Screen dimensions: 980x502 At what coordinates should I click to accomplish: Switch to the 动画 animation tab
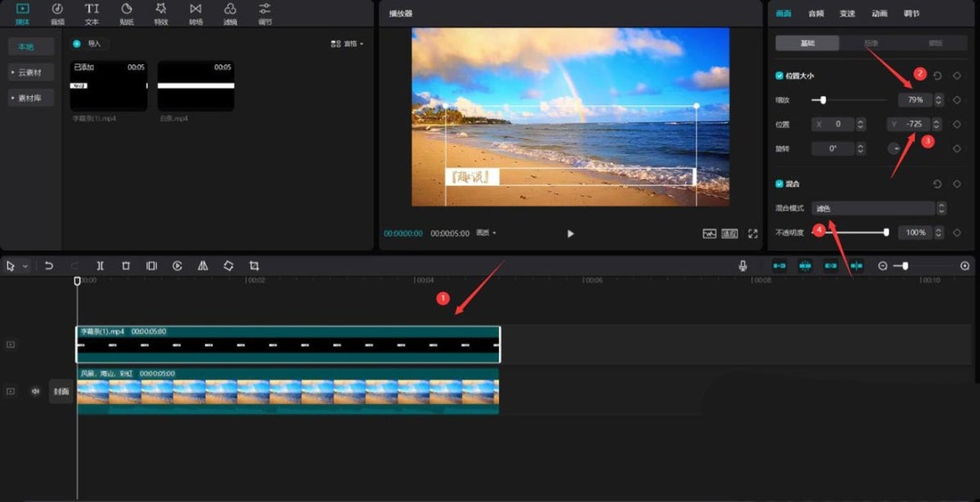(879, 14)
